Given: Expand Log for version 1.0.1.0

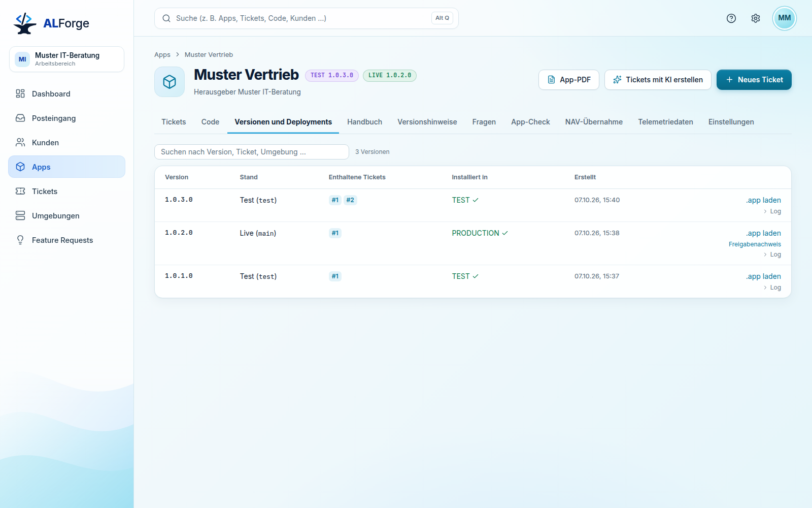Looking at the screenshot, I should coord(772,288).
